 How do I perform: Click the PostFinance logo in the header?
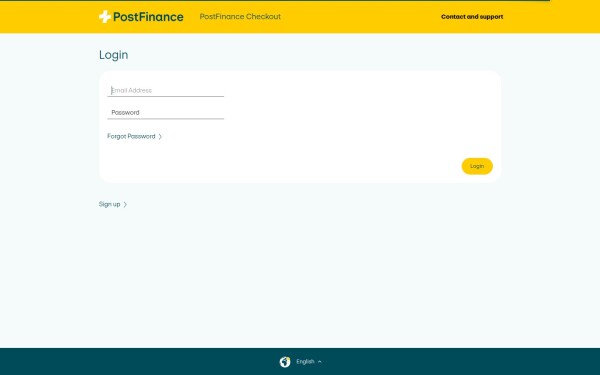pos(141,17)
